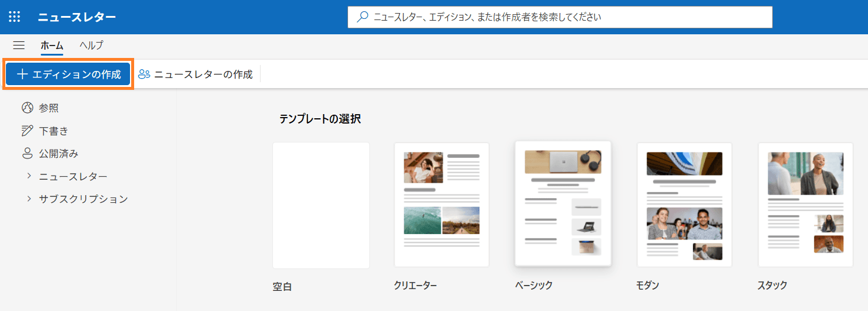Click the 下書き pencil icon
868x311 pixels.
point(28,131)
